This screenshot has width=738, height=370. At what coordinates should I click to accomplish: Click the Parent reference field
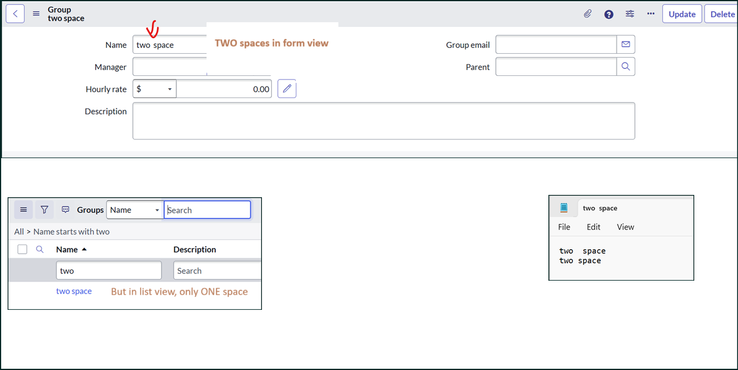pyautogui.click(x=556, y=67)
